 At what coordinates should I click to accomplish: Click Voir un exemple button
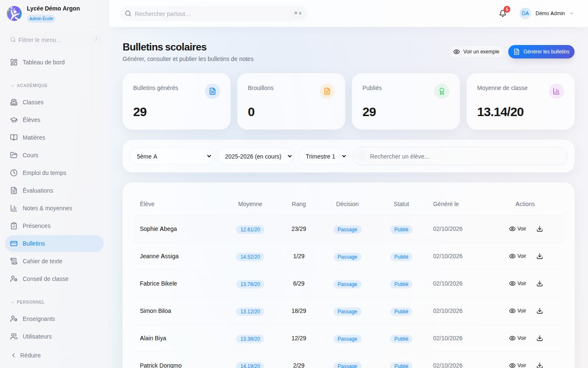tap(476, 52)
